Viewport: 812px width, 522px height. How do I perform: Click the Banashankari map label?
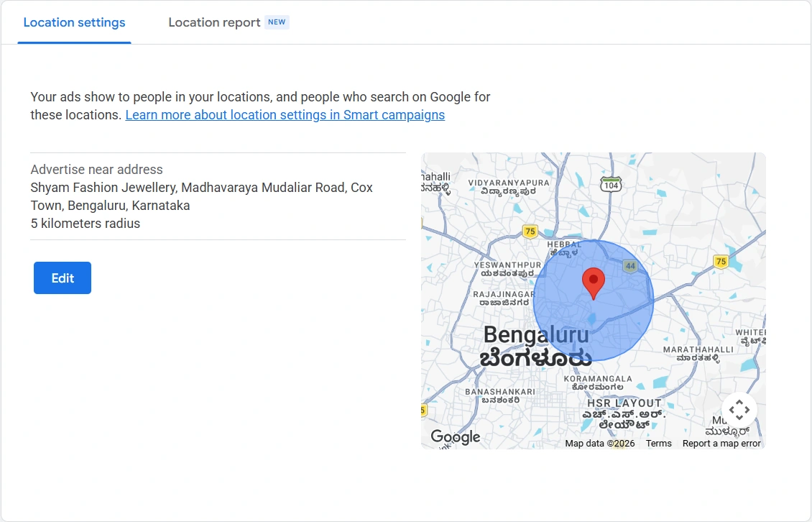tap(499, 395)
